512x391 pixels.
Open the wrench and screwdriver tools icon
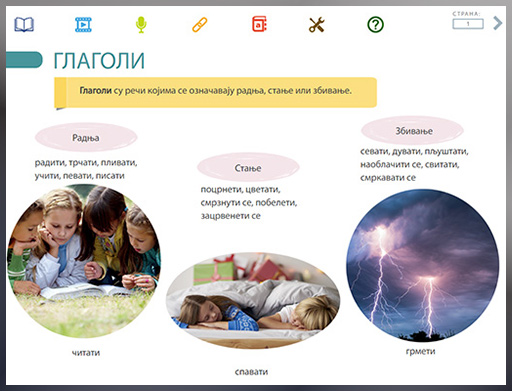317,25
